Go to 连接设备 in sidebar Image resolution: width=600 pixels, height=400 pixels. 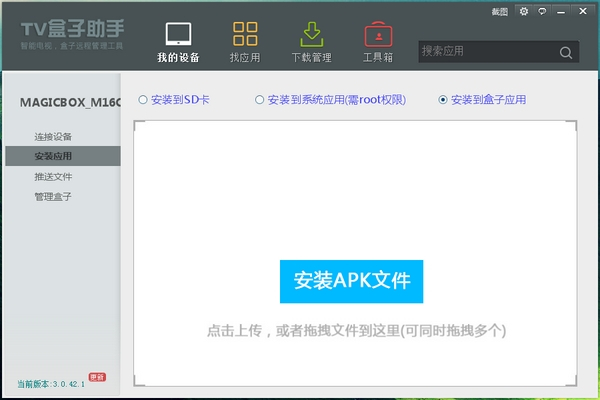53,137
